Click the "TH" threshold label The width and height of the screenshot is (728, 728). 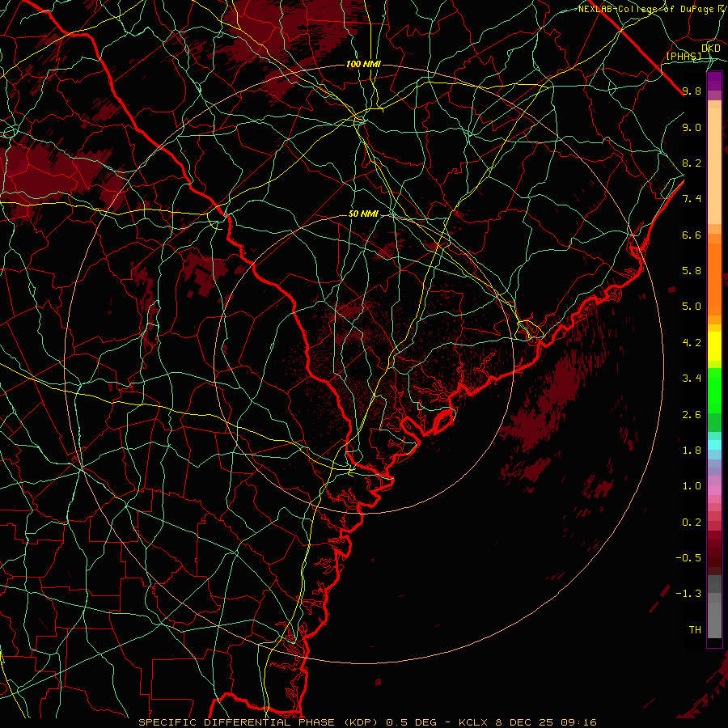point(695,630)
